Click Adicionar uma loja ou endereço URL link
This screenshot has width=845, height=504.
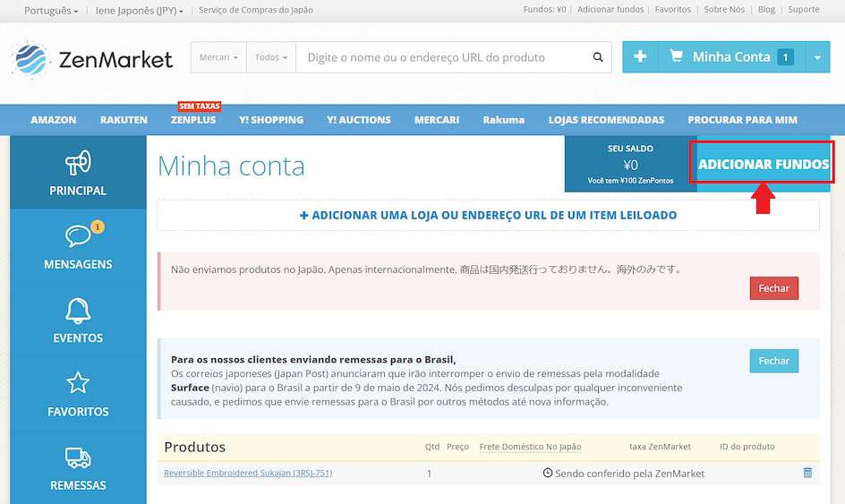488,215
